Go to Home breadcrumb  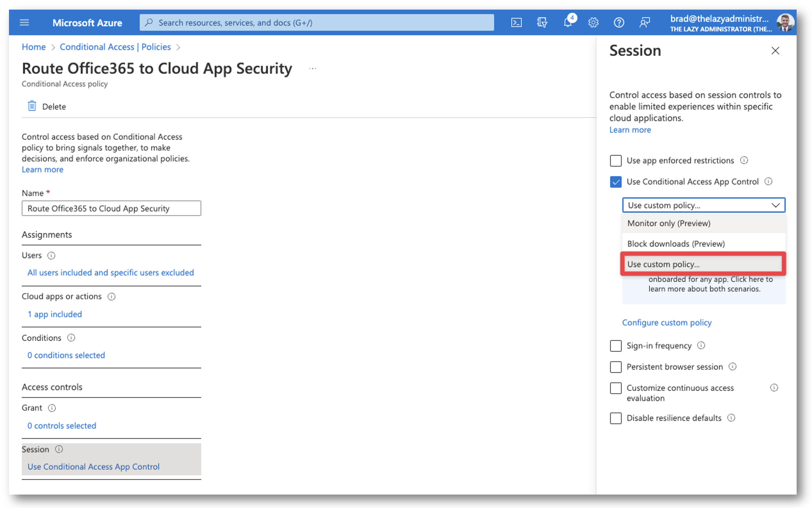point(34,47)
